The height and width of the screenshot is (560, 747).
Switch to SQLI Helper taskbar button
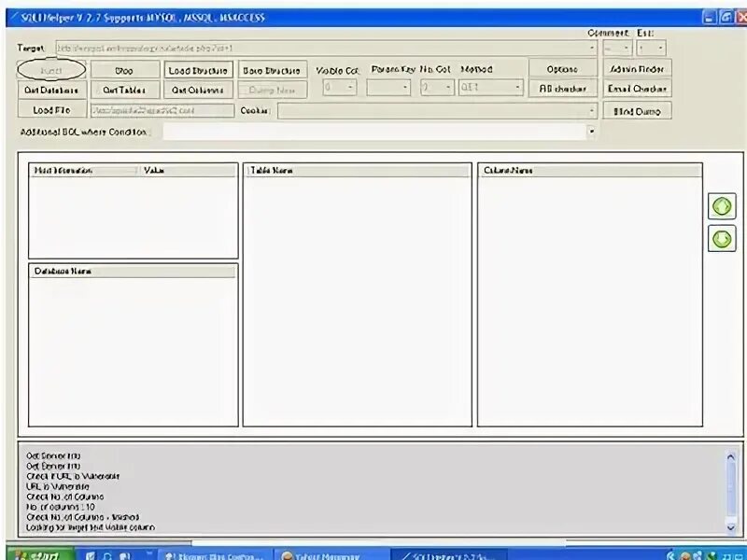[449, 554]
